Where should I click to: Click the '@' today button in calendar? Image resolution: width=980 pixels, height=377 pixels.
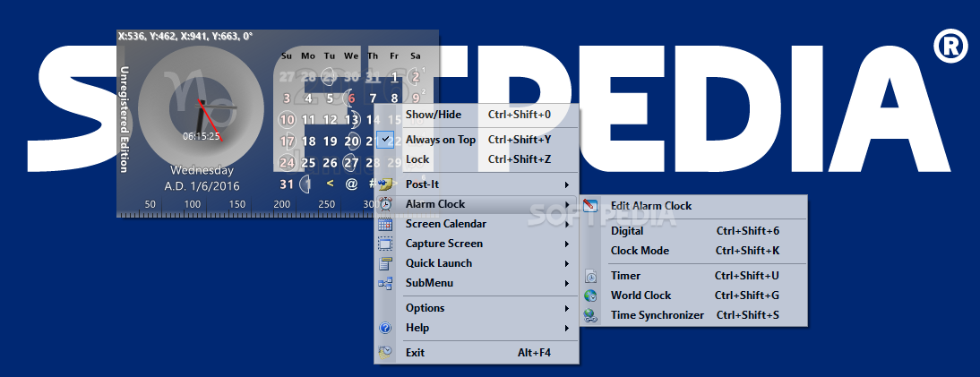click(352, 184)
